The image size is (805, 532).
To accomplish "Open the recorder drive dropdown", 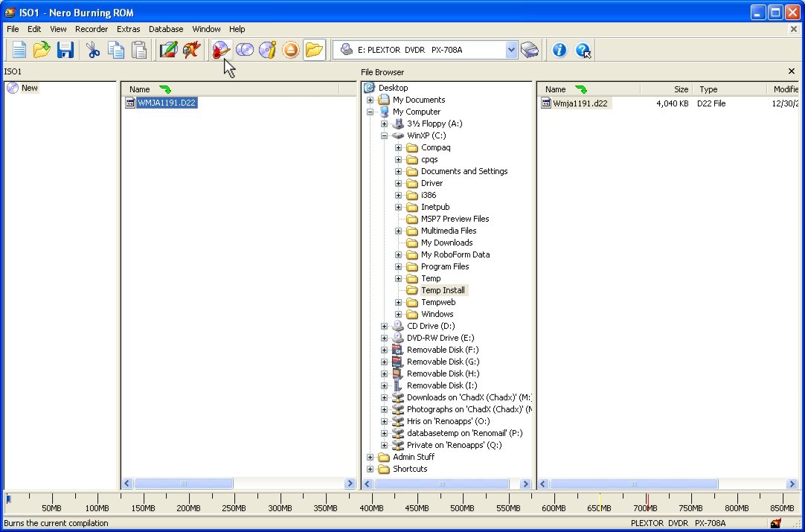I will coord(511,50).
